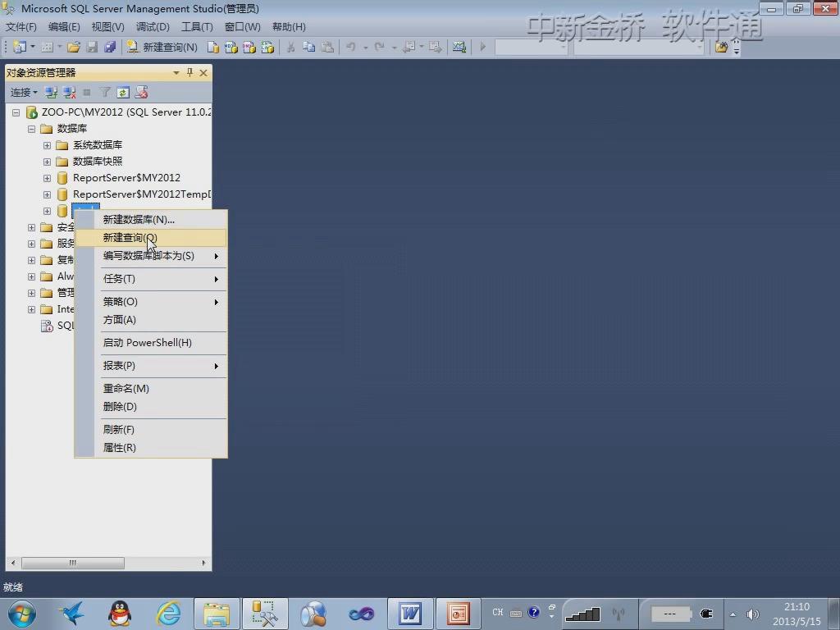Click the Stop square icon in Object Explorer

(x=87, y=93)
